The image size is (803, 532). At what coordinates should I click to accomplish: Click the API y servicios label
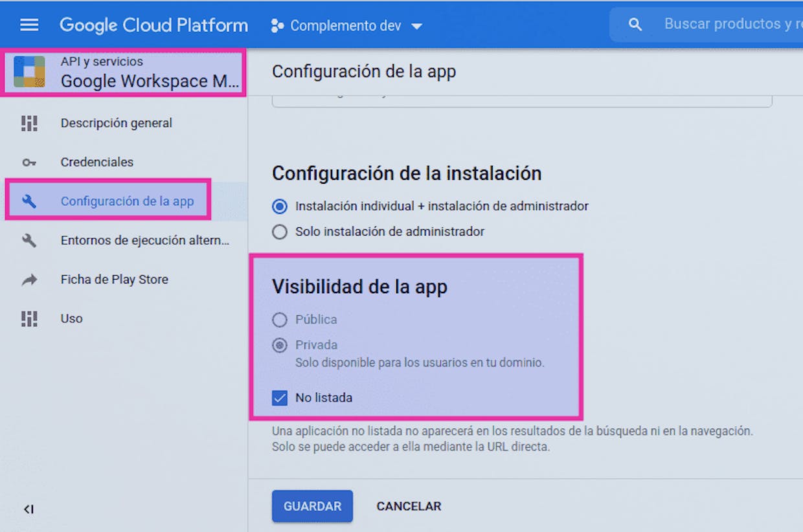tap(102, 61)
